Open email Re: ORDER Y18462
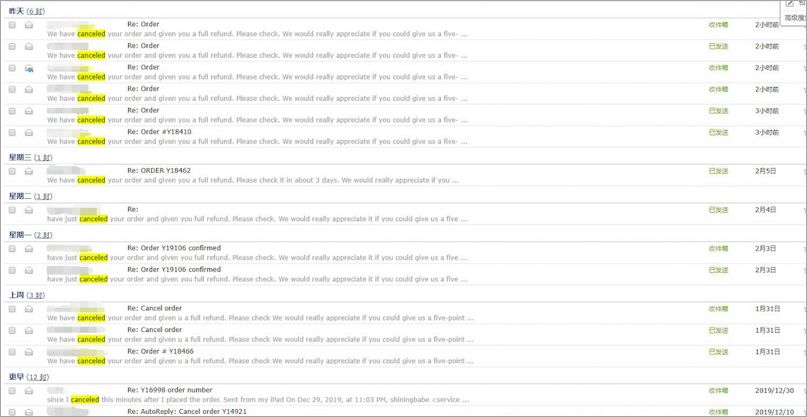 [158, 170]
